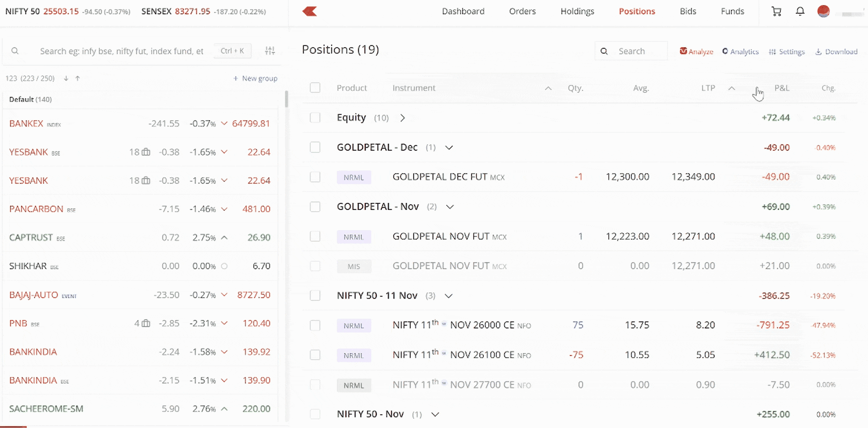Collapse the GOLDPETAL - Dec group
Viewport: 868px width, 428px height.
449,147
